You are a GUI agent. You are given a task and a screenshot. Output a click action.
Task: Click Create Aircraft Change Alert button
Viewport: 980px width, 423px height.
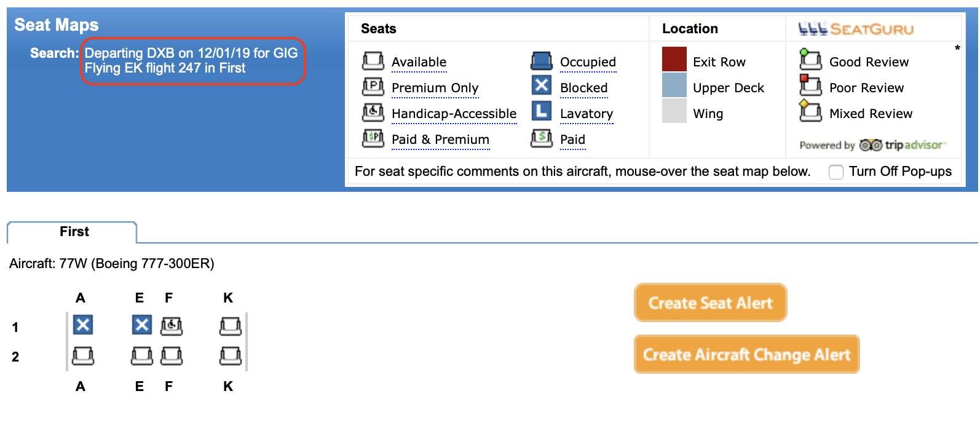tap(747, 354)
